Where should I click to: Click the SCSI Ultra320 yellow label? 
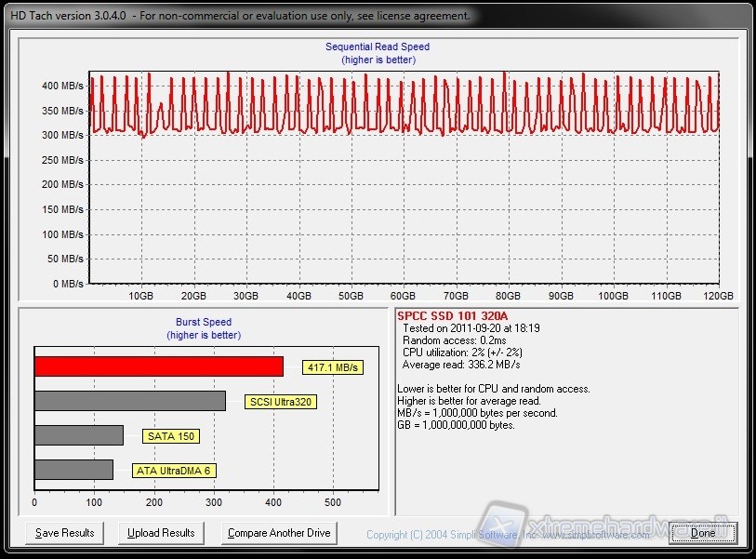click(279, 402)
